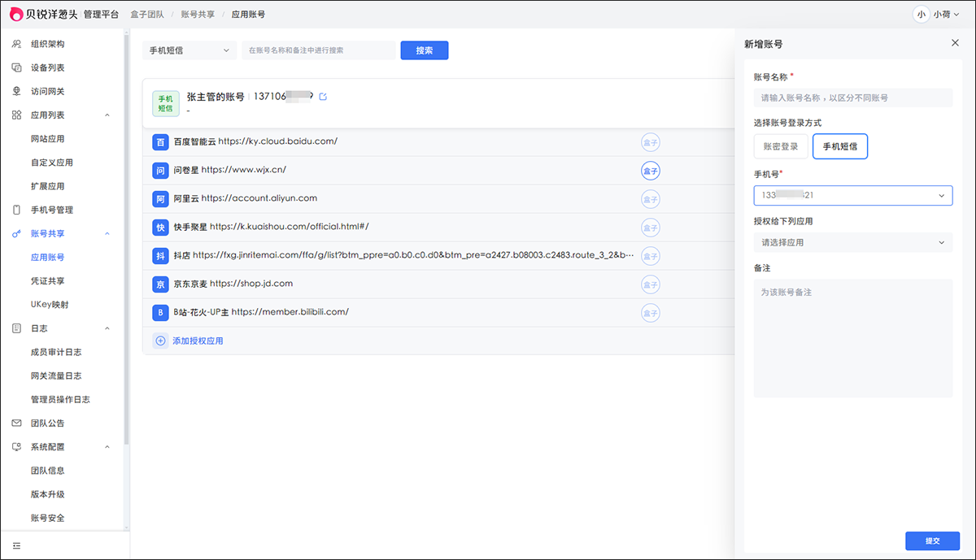976x560 pixels.
Task: Open the 手机短信 filter dropdown
Action: (x=189, y=50)
